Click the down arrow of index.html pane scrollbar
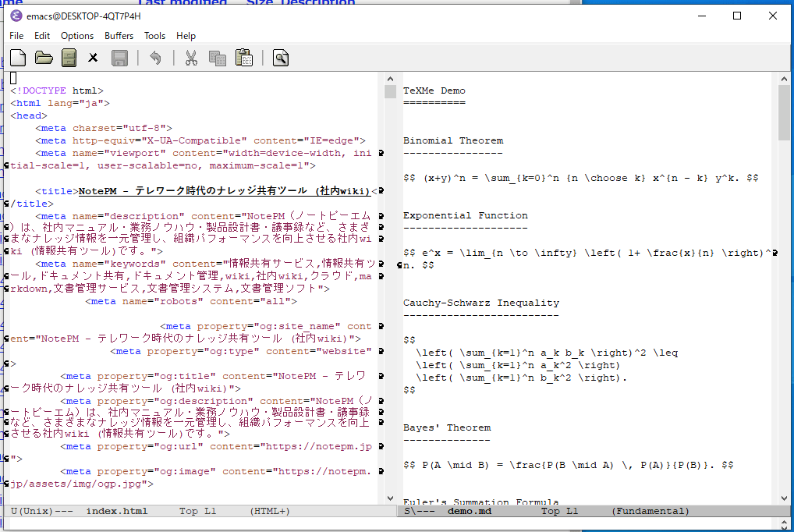Screen dimensions: 794x532 (390, 498)
